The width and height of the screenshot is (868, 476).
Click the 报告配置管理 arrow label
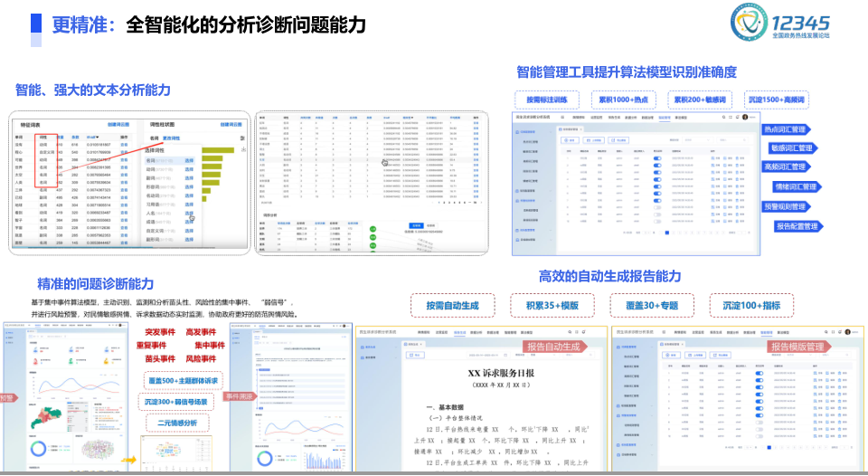pos(798,226)
